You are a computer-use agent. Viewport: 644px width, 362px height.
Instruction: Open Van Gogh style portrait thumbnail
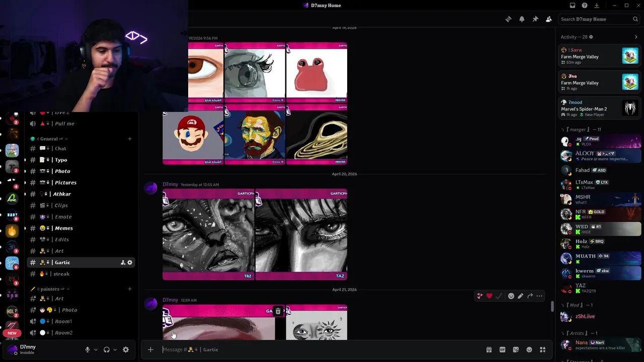click(x=255, y=134)
